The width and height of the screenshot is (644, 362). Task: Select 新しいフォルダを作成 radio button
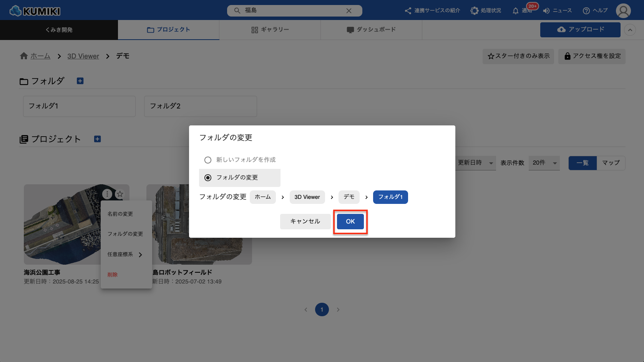coord(208,160)
